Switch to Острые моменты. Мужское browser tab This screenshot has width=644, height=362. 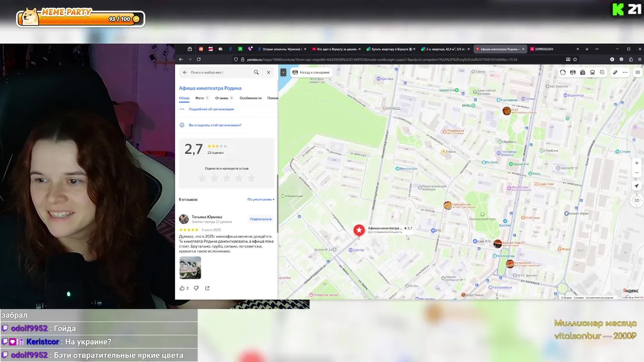(282, 49)
